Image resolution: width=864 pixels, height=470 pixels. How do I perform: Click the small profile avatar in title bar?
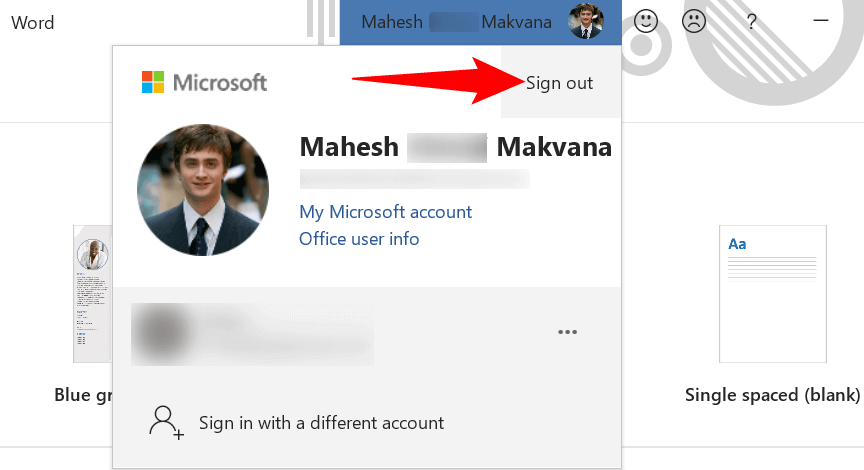586,21
